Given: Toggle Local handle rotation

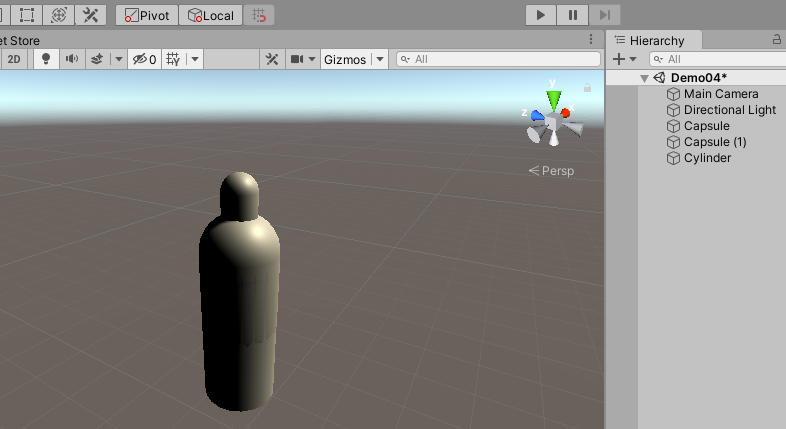Looking at the screenshot, I should pyautogui.click(x=211, y=16).
